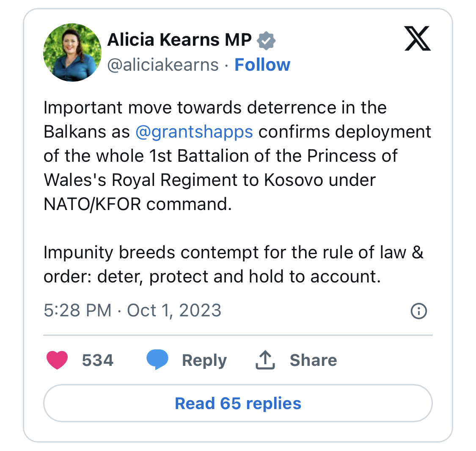This screenshot has width=476, height=451.
Task: Open the 5:28 PM Oct 1, 2023 timestamp
Action: point(132,310)
